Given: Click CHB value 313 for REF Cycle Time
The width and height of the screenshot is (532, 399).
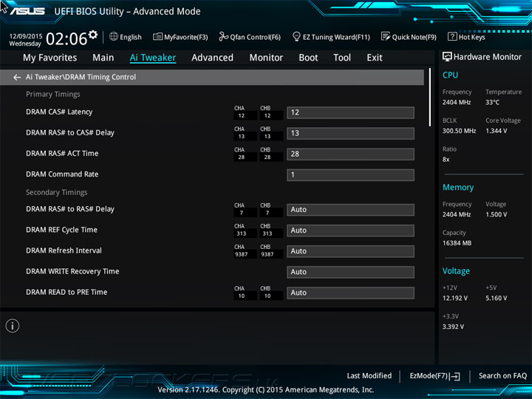Looking at the screenshot, I should 267,233.
